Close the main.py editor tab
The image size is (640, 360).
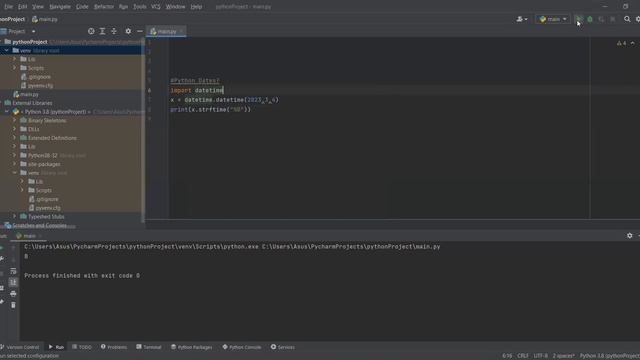pos(181,31)
